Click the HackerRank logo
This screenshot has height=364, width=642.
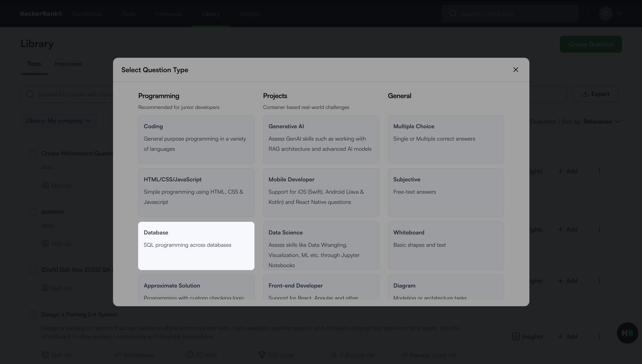(41, 14)
